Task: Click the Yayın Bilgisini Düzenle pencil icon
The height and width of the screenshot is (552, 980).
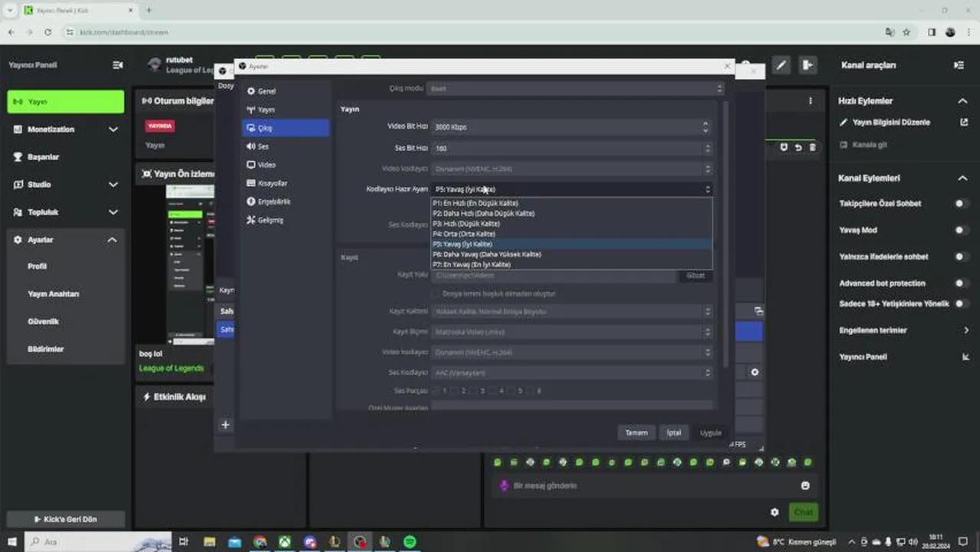Action: [x=844, y=123]
